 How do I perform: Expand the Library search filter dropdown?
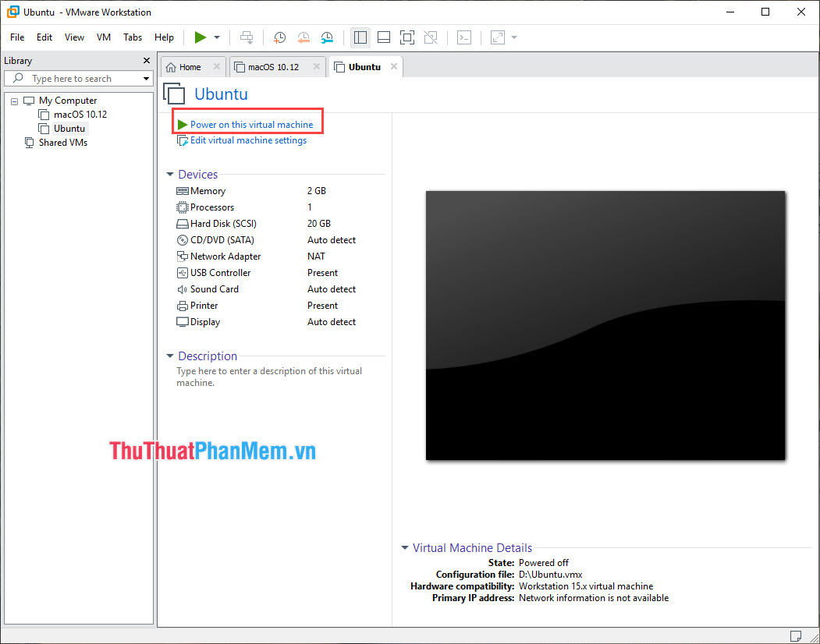(x=146, y=78)
